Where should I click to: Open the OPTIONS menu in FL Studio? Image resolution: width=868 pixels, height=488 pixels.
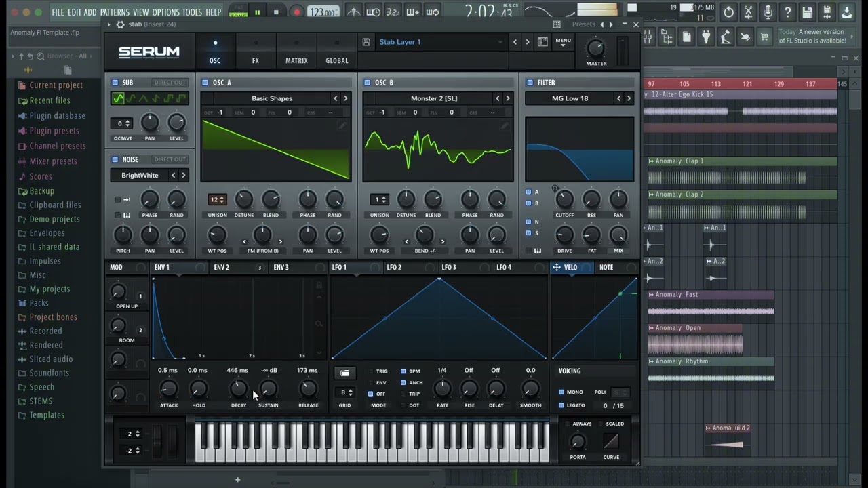pyautogui.click(x=166, y=12)
